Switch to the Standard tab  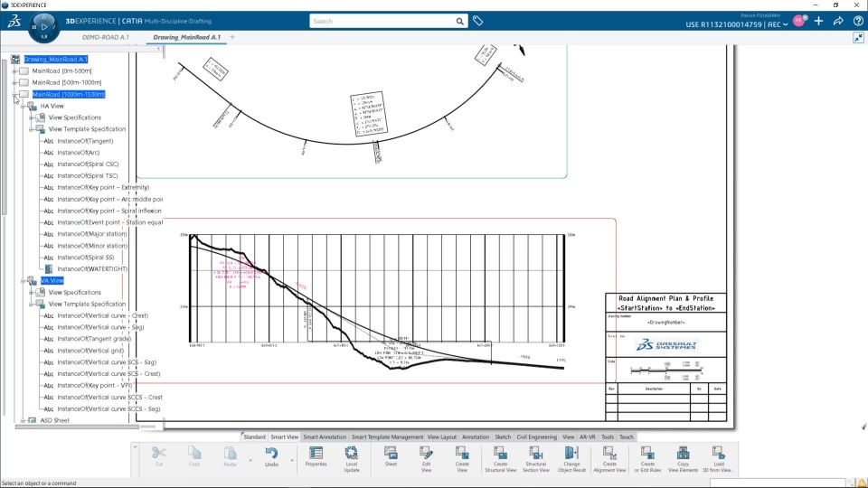(254, 437)
